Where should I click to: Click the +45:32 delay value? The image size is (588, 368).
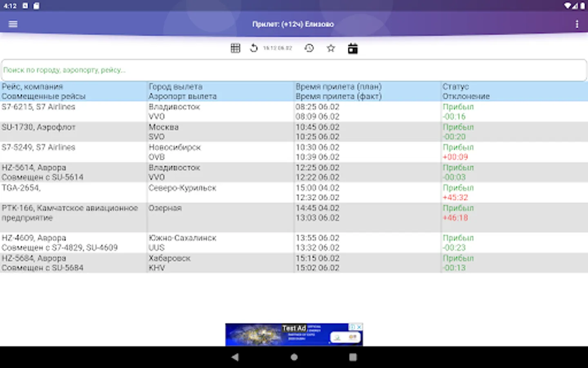coord(455,197)
